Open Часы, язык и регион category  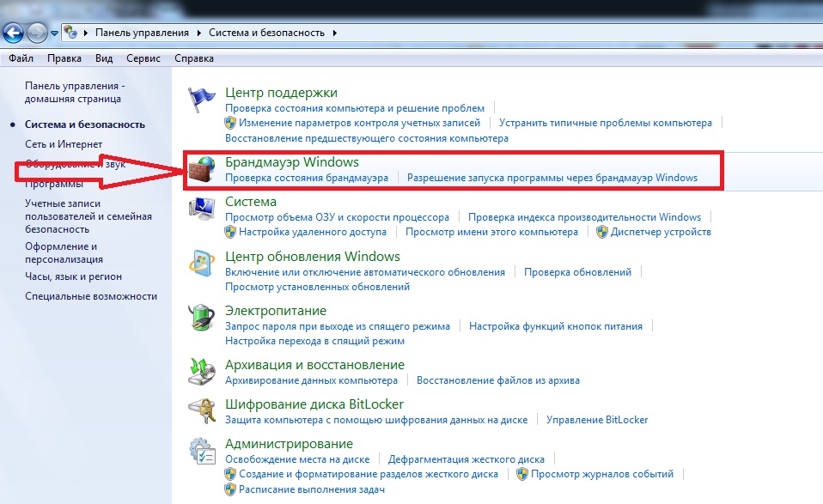[74, 276]
